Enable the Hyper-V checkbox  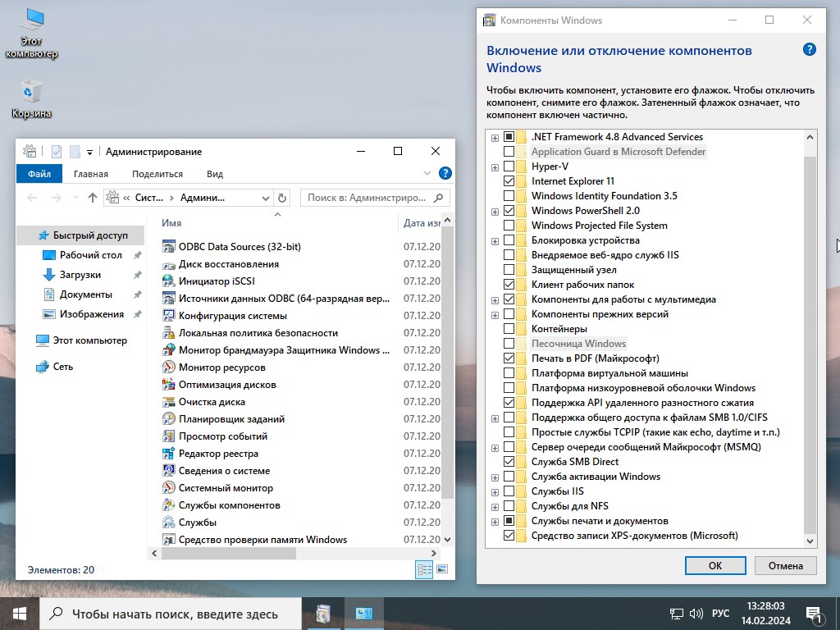(x=509, y=167)
